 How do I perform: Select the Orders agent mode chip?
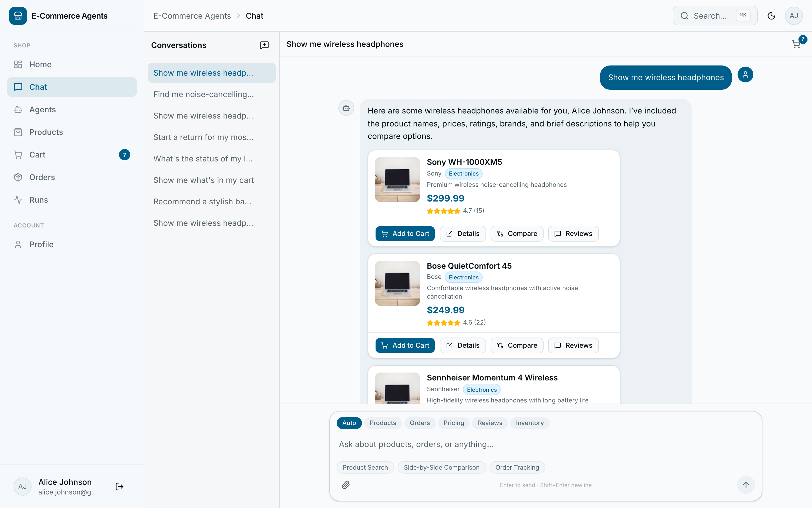(420, 423)
